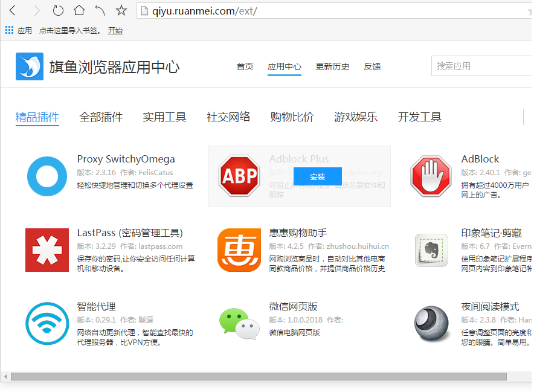Click the 印象笔记·剪藏 elephant icon

point(431,250)
